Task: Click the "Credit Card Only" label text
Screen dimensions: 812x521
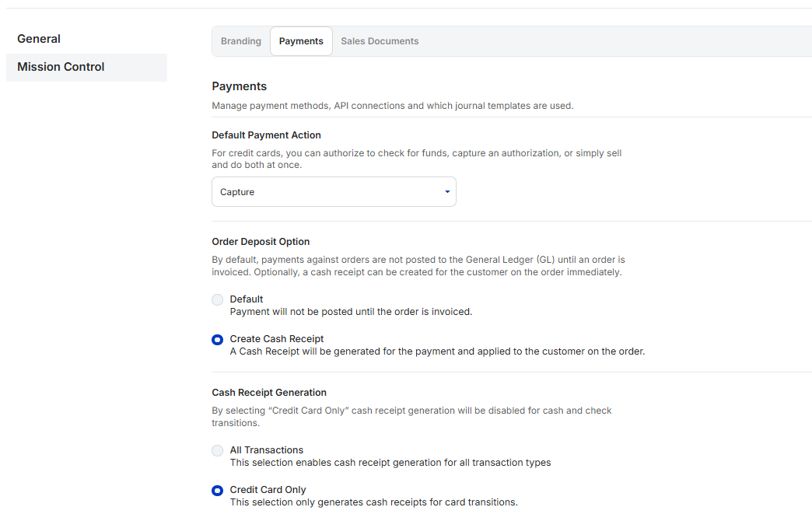Action: (268, 490)
